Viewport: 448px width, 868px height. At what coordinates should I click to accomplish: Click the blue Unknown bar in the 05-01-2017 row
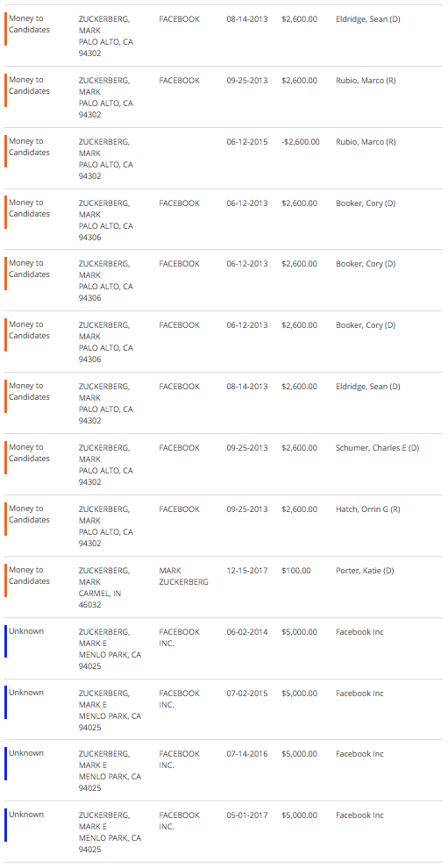[5, 825]
